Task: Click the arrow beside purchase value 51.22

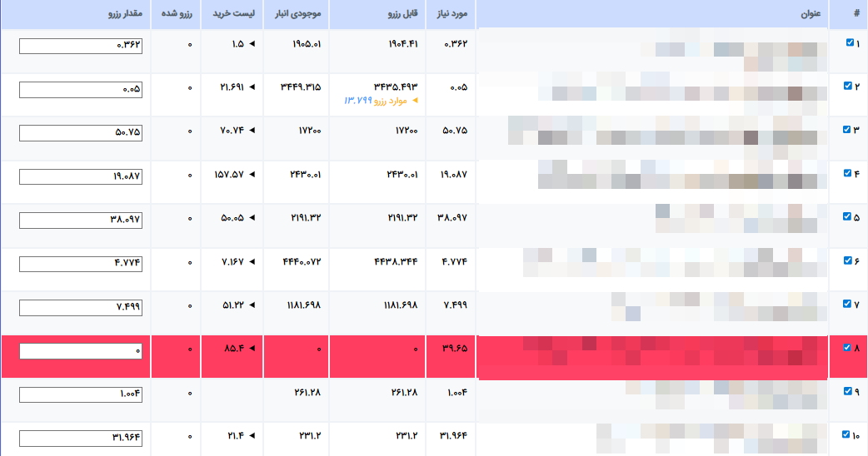Action: (x=252, y=305)
